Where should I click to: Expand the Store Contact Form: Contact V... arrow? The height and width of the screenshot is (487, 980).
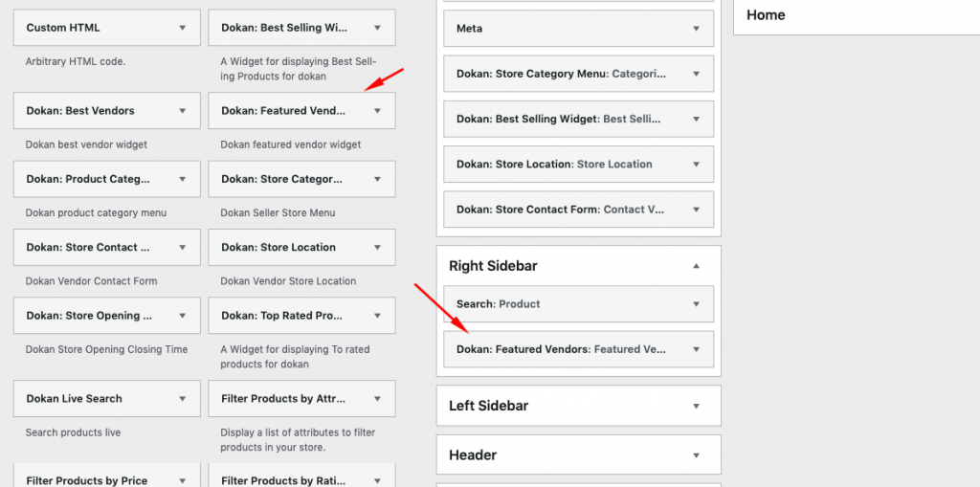coord(697,210)
